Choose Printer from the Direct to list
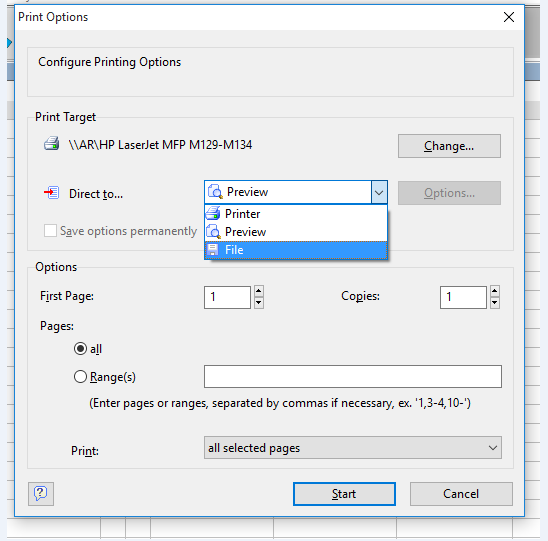 pos(296,214)
